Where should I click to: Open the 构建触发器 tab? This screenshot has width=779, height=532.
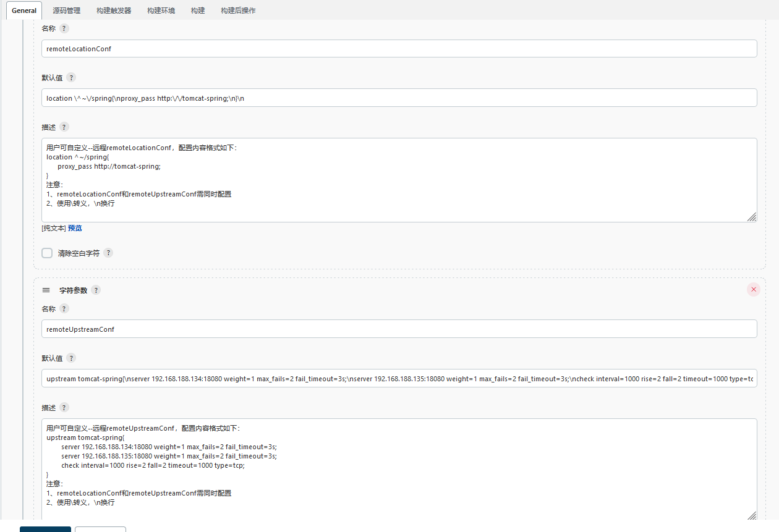click(x=114, y=11)
